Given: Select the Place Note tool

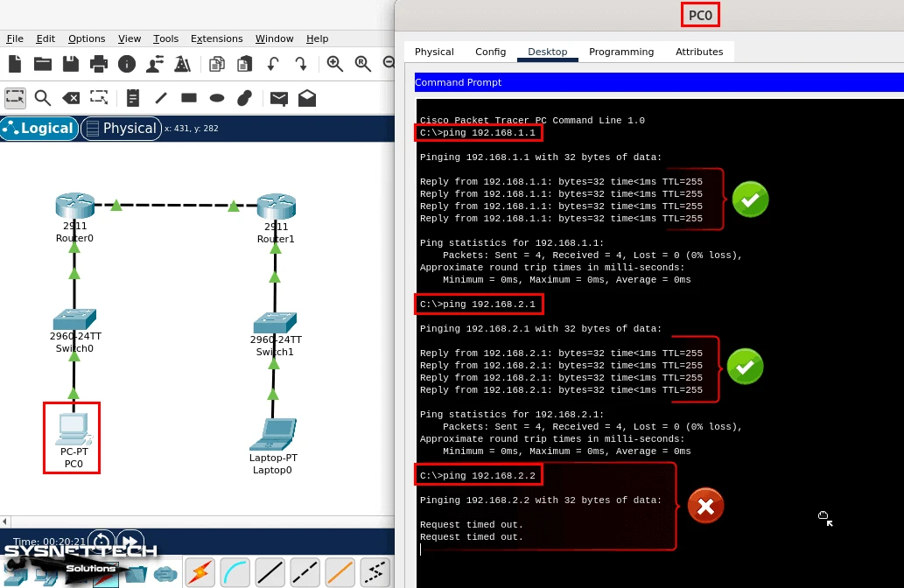Looking at the screenshot, I should tap(133, 97).
